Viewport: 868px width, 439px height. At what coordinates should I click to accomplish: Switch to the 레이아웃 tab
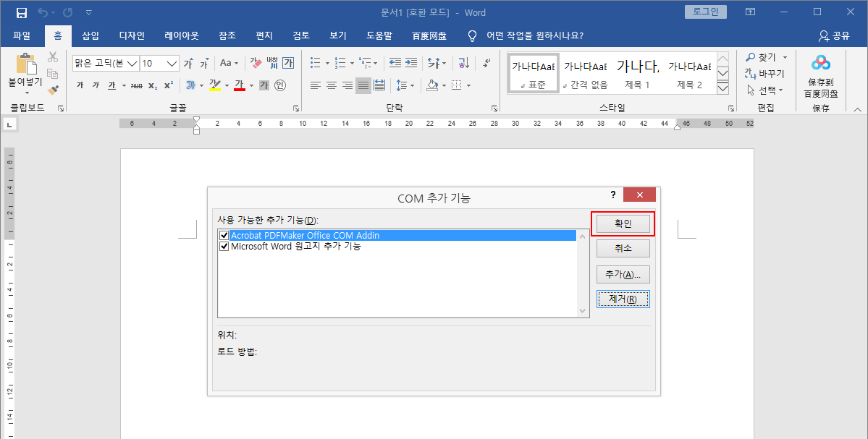182,35
